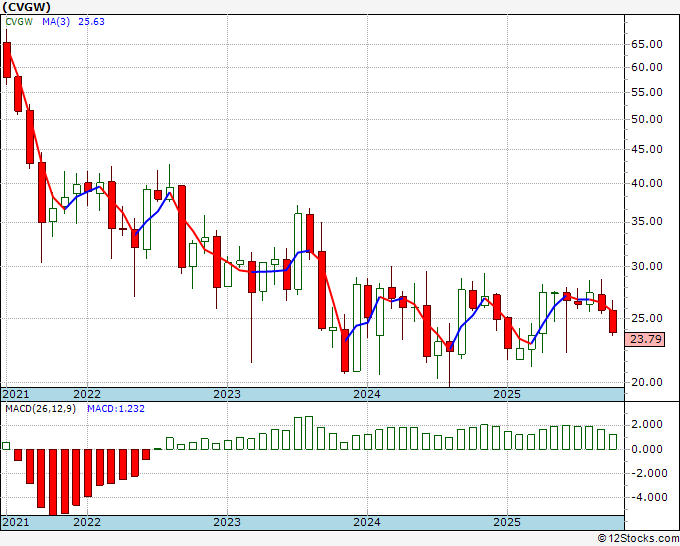Click the 23.79 current price tag

(x=645, y=339)
